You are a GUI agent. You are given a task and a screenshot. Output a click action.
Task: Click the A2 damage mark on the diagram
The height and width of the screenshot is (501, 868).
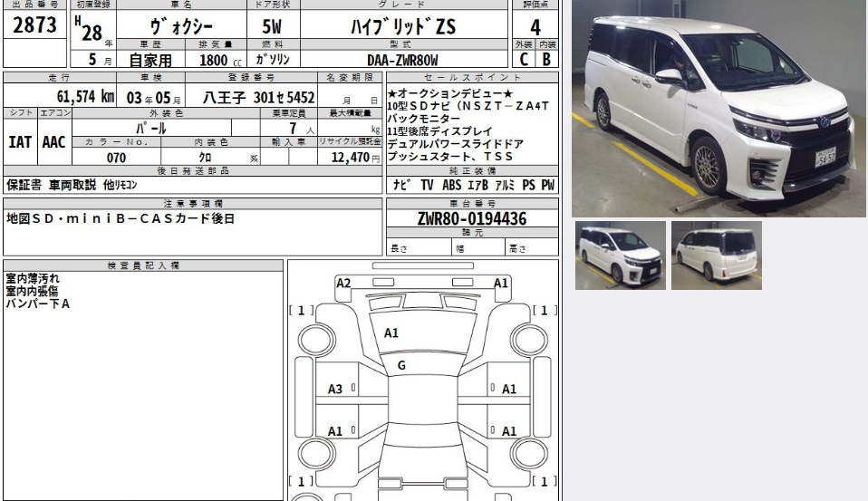coord(343,284)
